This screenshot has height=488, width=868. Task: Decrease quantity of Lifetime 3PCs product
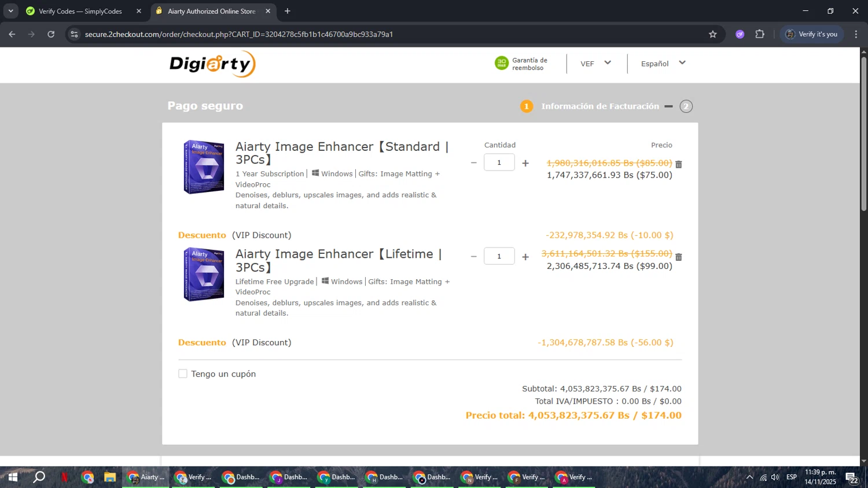473,257
